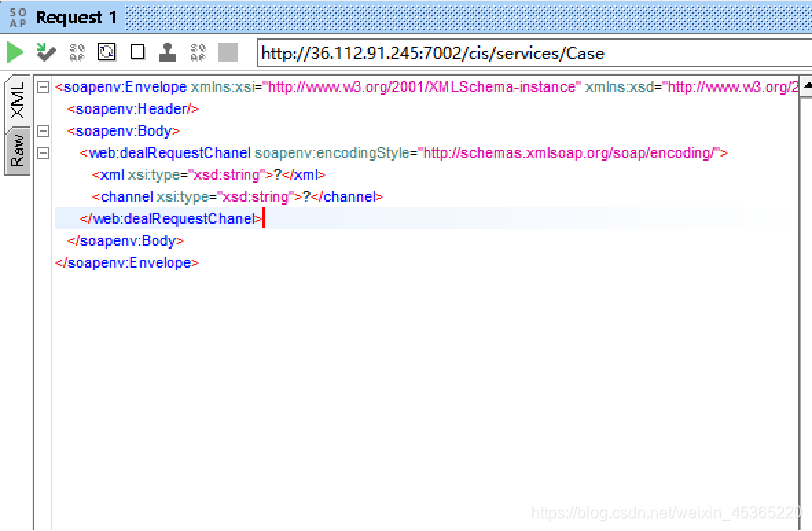Click SOAP icon beside Request 1 title
The width and height of the screenshot is (812, 531).
point(18,18)
